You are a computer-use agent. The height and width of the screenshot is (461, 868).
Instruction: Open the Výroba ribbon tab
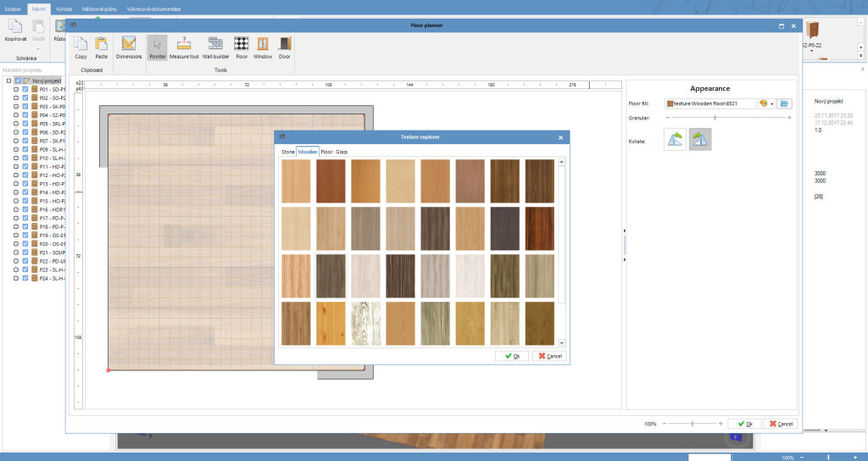point(64,8)
